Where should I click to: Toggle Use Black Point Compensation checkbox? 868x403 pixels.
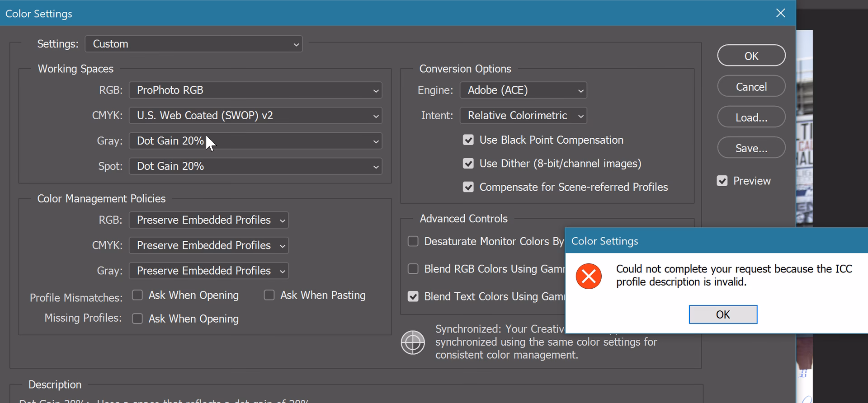click(468, 140)
